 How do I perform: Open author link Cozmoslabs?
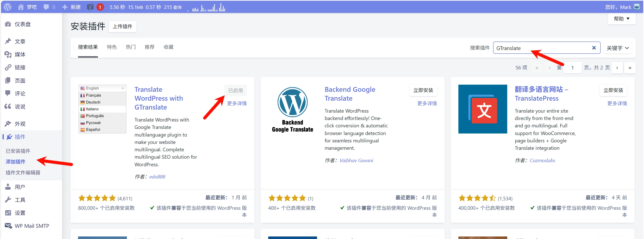[x=542, y=160]
